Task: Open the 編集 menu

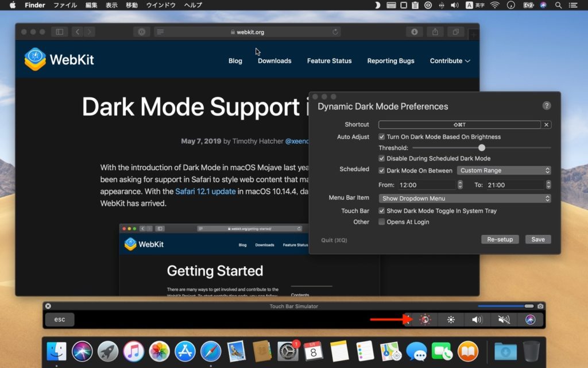Action: (x=91, y=5)
